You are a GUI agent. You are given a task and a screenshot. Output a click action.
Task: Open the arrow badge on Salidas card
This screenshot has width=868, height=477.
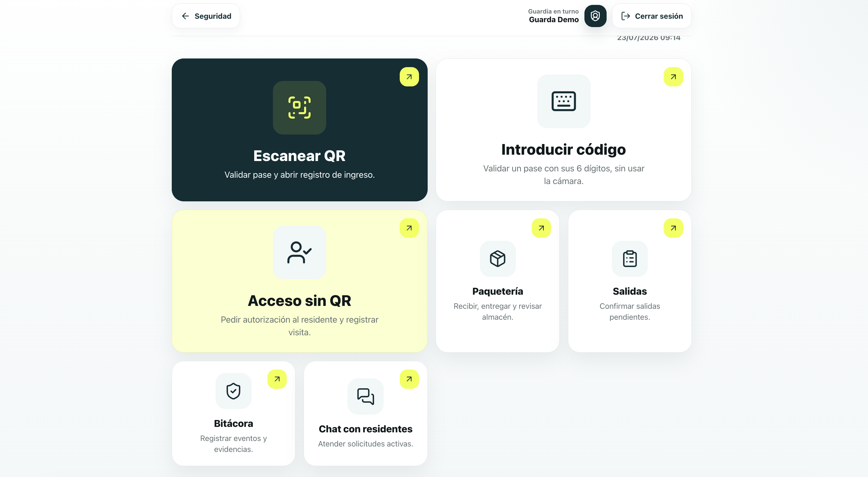(x=673, y=228)
